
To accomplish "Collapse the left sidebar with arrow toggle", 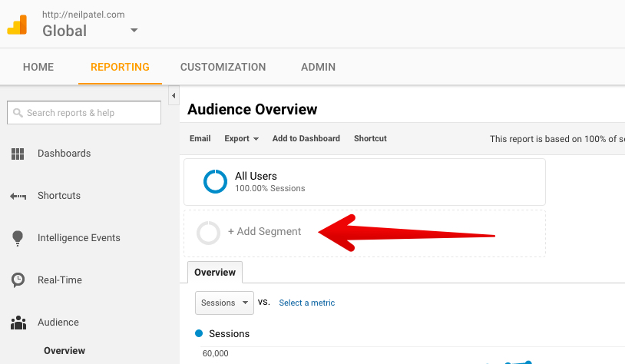I will click(x=174, y=96).
